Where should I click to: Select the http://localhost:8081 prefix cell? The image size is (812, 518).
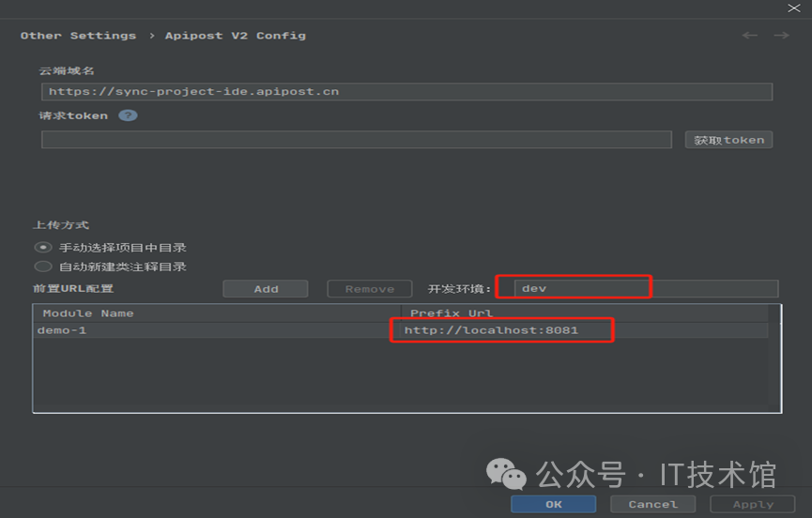pos(585,330)
